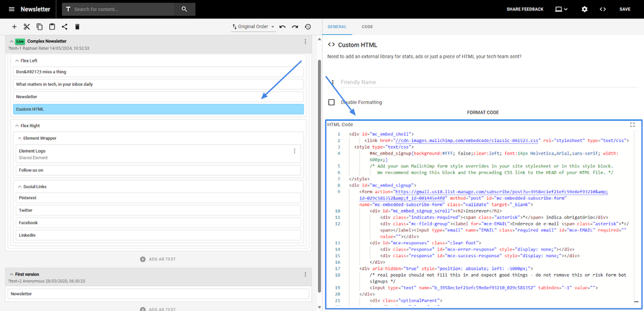Click the scissors cut icon
This screenshot has width=644, height=311.
pos(27,27)
